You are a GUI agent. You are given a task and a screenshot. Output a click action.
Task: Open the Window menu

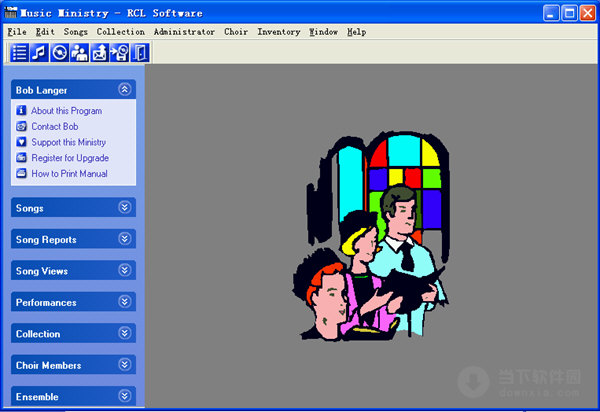(324, 32)
